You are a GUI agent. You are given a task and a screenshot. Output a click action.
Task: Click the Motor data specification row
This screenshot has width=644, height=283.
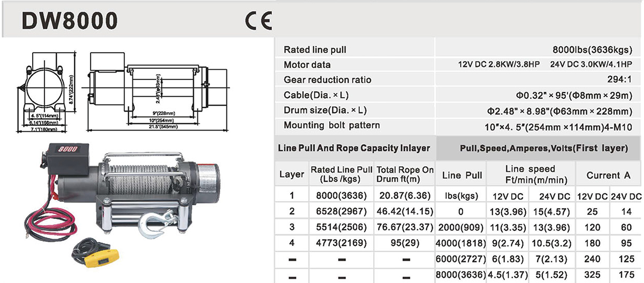click(307, 65)
